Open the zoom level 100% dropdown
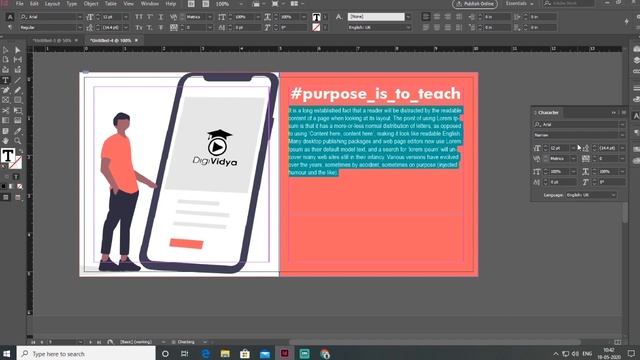This screenshot has height=360, width=640. tap(241, 4)
